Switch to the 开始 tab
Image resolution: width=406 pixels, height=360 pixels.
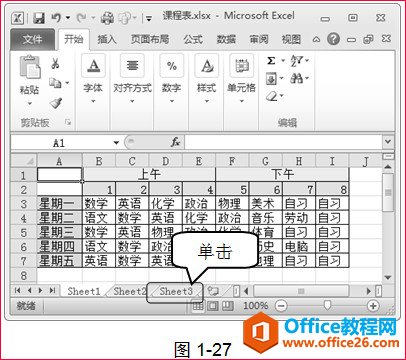(74, 39)
